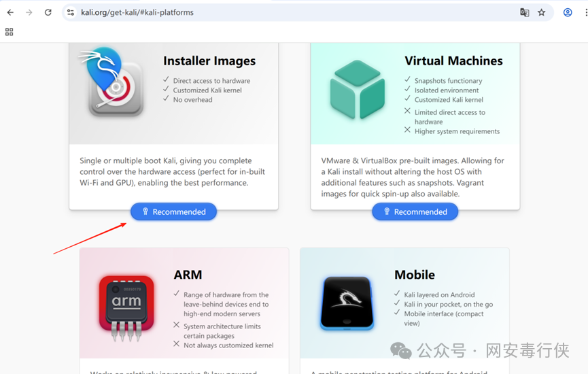Open the user profile icon
Image resolution: width=588 pixels, height=374 pixels.
[x=568, y=12]
